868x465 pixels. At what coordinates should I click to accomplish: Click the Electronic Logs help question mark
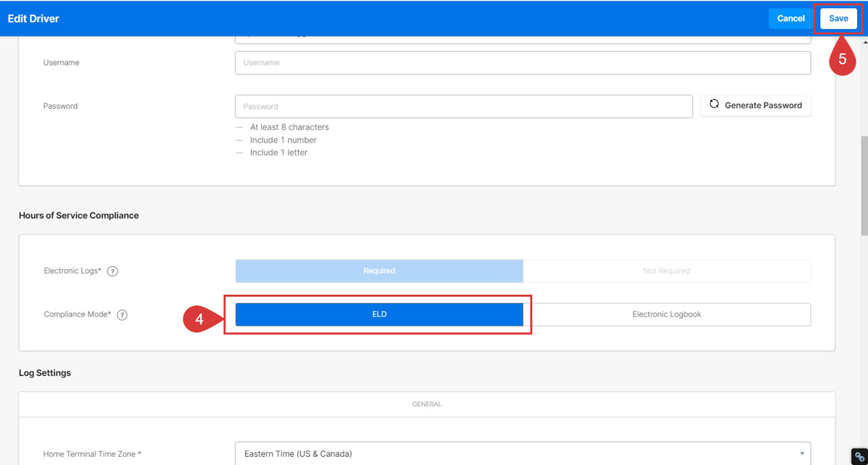click(x=113, y=271)
